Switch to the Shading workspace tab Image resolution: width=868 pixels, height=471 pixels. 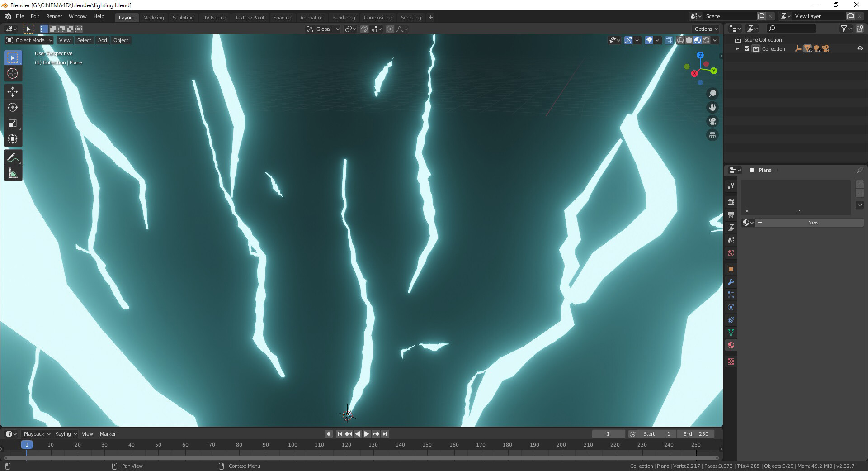pyautogui.click(x=282, y=17)
